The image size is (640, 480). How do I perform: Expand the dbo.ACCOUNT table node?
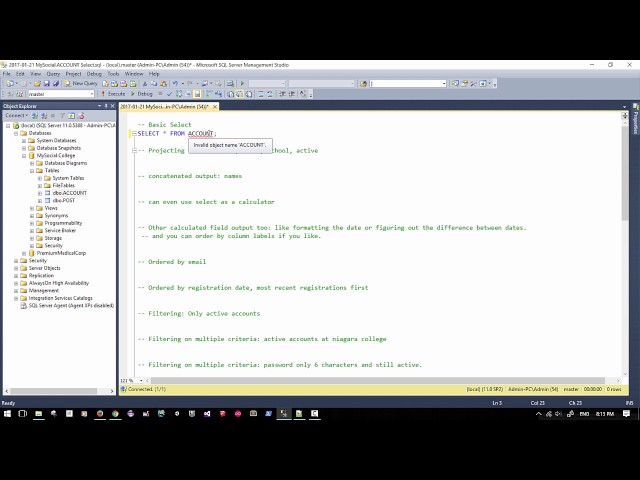click(x=40, y=193)
